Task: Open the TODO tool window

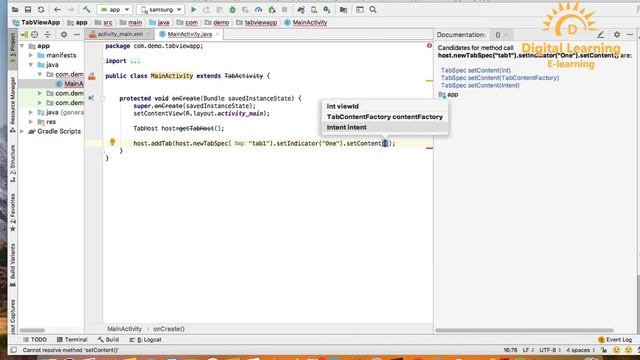Action: pyautogui.click(x=35, y=340)
